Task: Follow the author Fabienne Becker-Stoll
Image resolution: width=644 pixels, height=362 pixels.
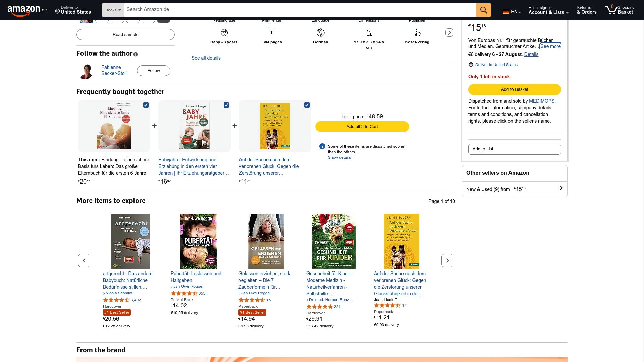Action: 154,71
